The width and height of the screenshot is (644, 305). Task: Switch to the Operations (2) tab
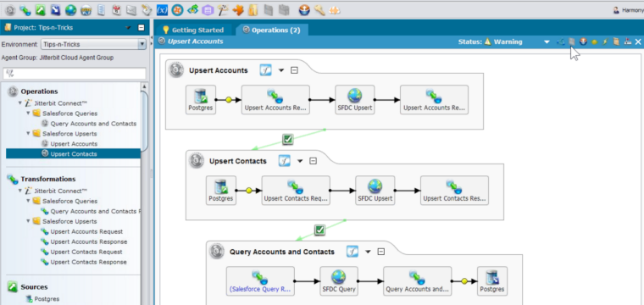[x=271, y=30]
